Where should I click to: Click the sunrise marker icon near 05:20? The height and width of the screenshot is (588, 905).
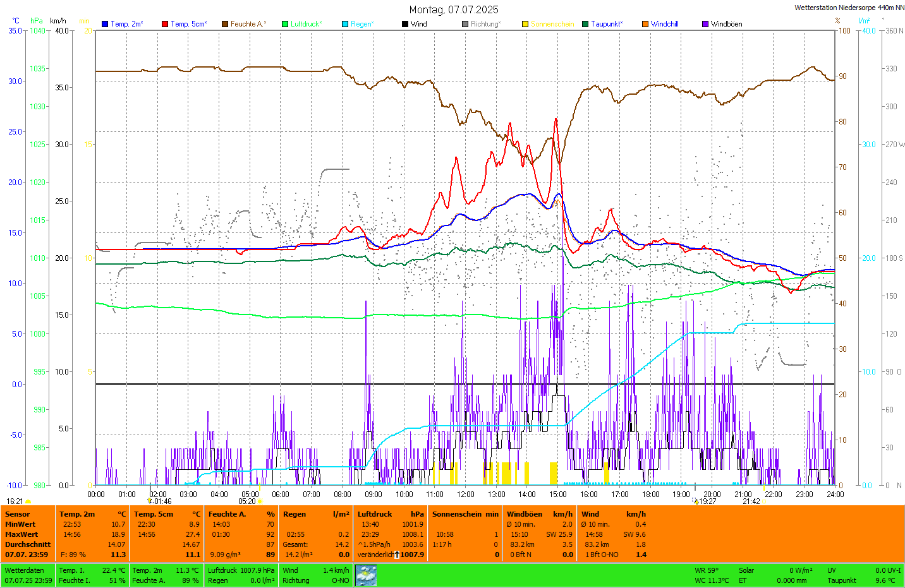(x=260, y=501)
